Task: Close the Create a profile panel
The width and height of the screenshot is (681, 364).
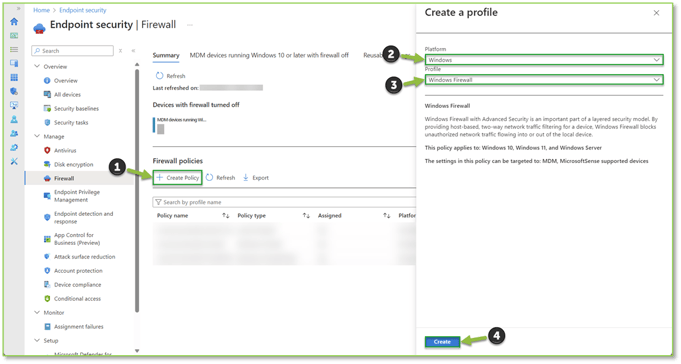Action: (x=656, y=13)
